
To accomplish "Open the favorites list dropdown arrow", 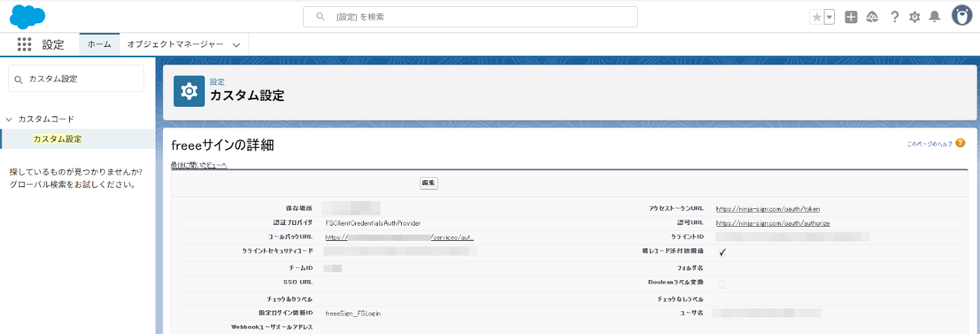I will point(829,17).
